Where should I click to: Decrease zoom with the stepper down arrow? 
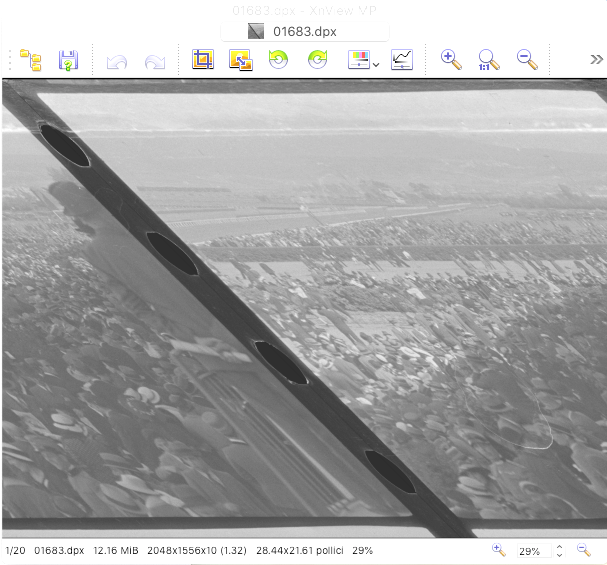tap(559, 555)
